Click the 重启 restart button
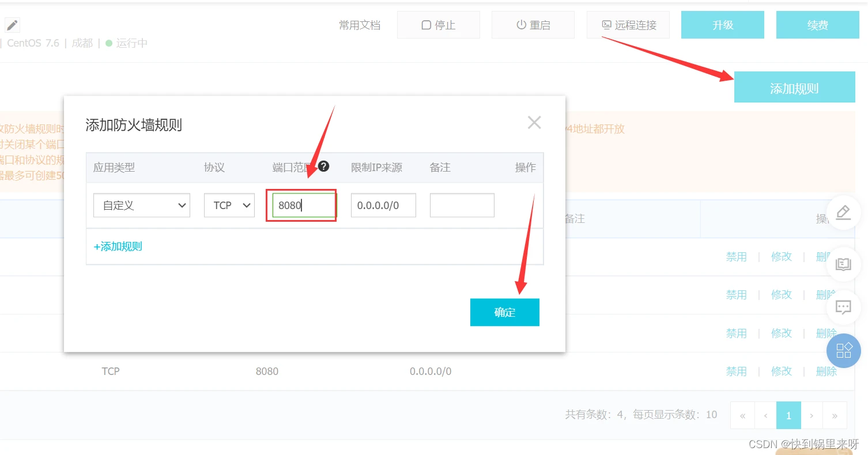The image size is (868, 455). 533,25
